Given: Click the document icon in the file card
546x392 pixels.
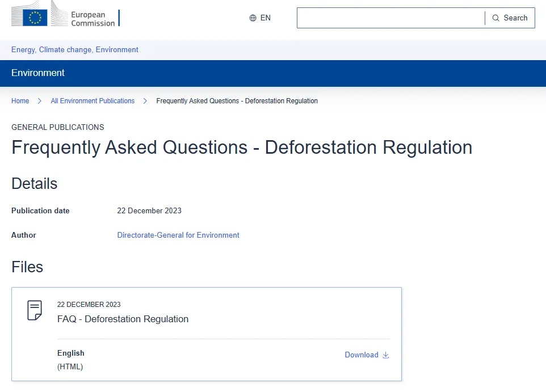Looking at the screenshot, I should tap(35, 310).
